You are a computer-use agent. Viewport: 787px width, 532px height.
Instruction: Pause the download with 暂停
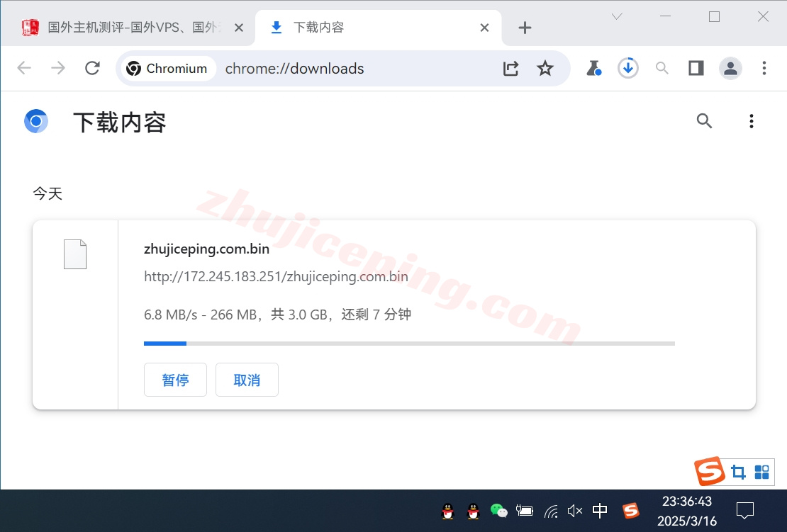175,380
